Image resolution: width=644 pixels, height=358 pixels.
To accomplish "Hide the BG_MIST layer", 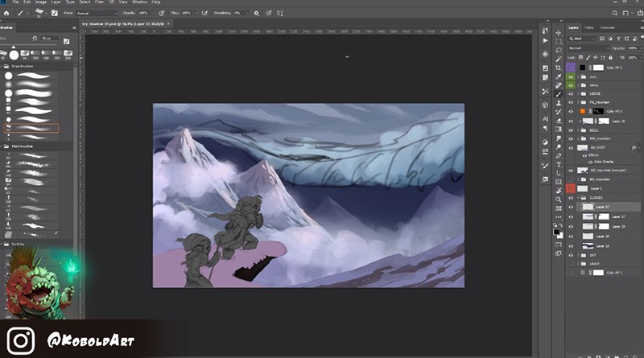I will tap(571, 148).
